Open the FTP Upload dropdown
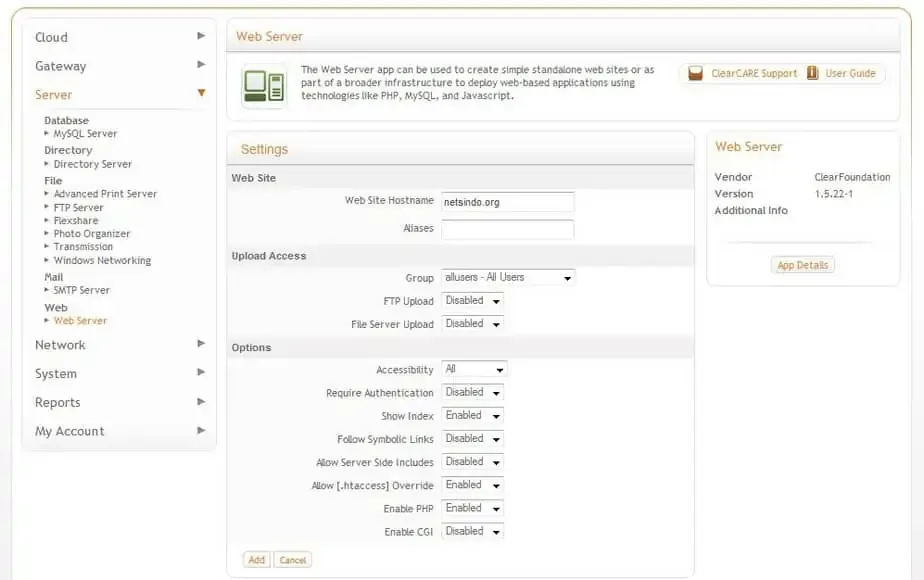924x580 pixels. [x=472, y=301]
